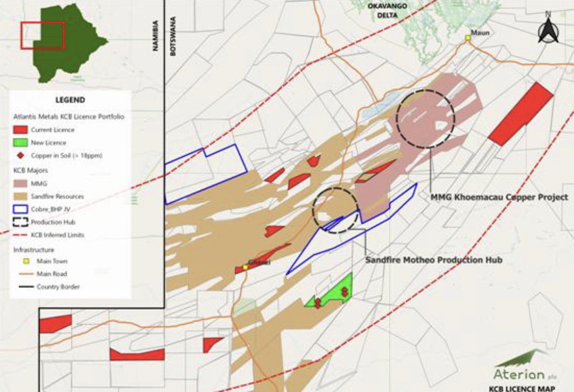Click the MMG pink legend swatch
The width and height of the screenshot is (574, 392).
click(x=21, y=184)
